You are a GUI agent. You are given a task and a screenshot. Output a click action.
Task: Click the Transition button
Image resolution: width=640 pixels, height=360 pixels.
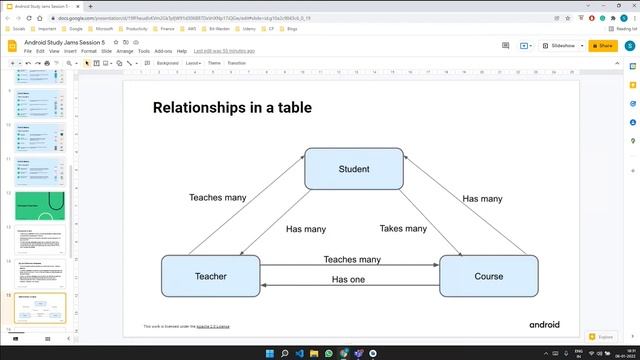click(x=237, y=63)
